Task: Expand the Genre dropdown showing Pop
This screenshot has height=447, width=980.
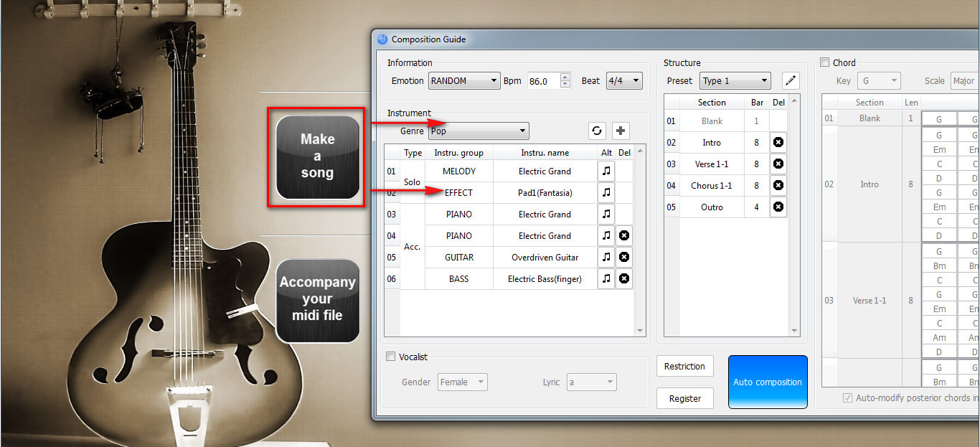Action: click(479, 131)
